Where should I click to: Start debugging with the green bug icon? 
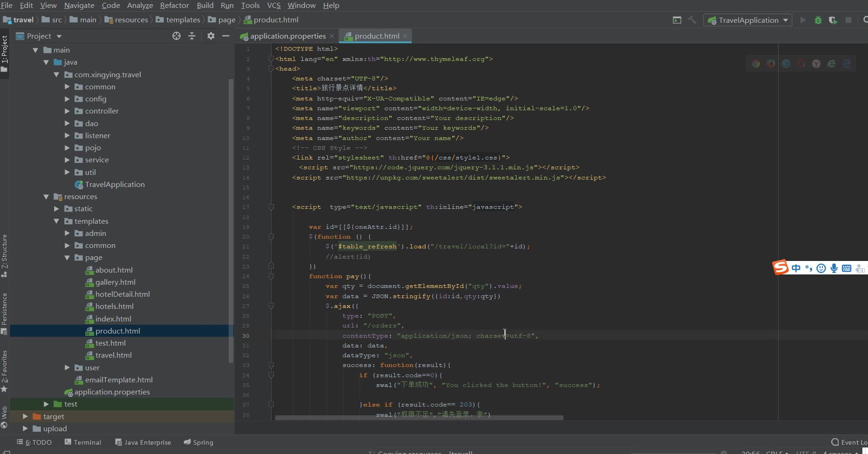click(818, 20)
